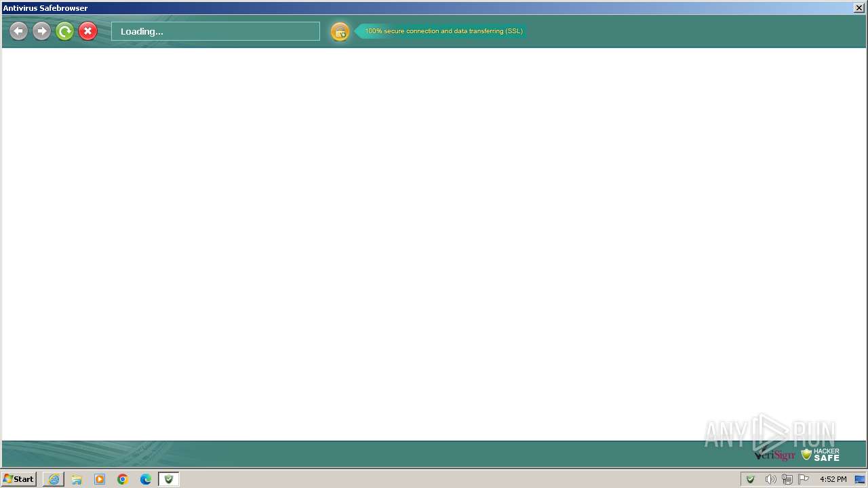Stop loading with the red X button

(x=88, y=31)
